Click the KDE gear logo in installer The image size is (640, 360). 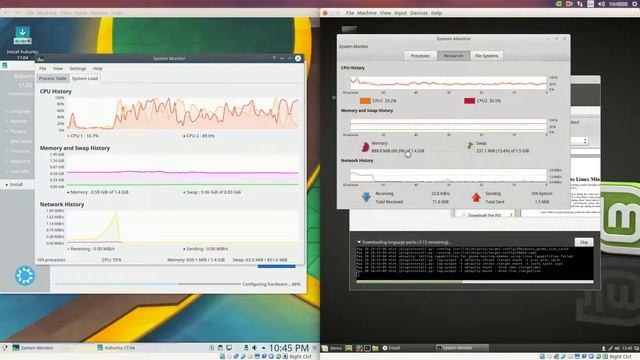coord(25,276)
